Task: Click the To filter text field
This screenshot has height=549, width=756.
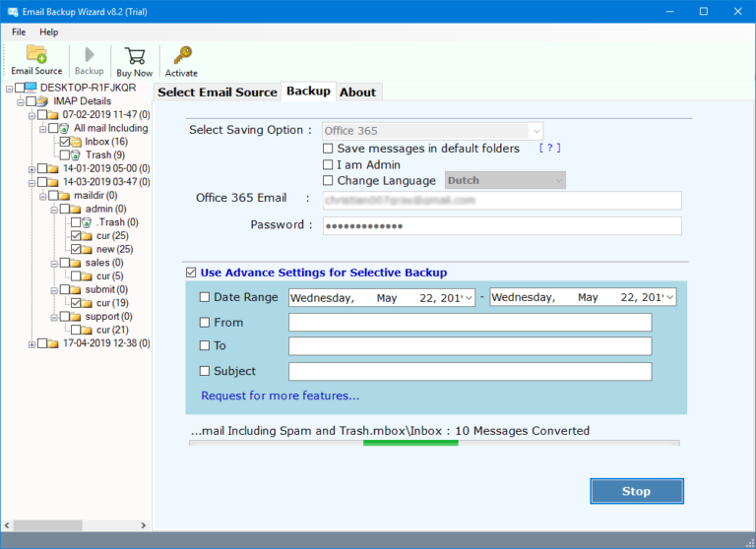Action: point(471,346)
